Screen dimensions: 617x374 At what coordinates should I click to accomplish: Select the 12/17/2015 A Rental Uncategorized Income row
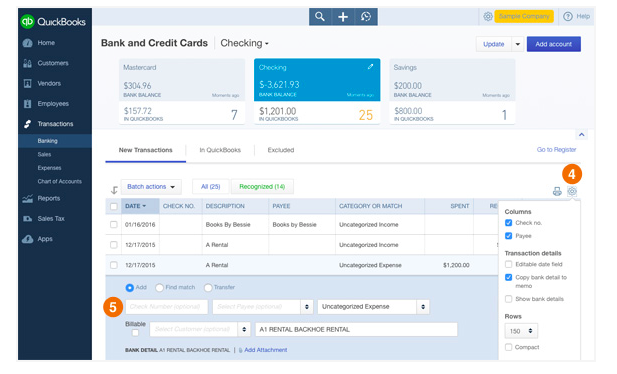pyautogui.click(x=302, y=245)
